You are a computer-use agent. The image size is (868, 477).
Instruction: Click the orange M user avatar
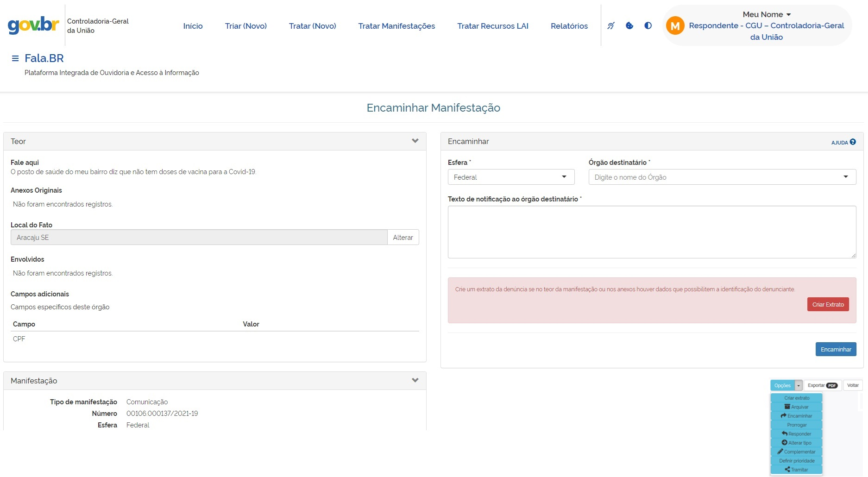pyautogui.click(x=675, y=26)
